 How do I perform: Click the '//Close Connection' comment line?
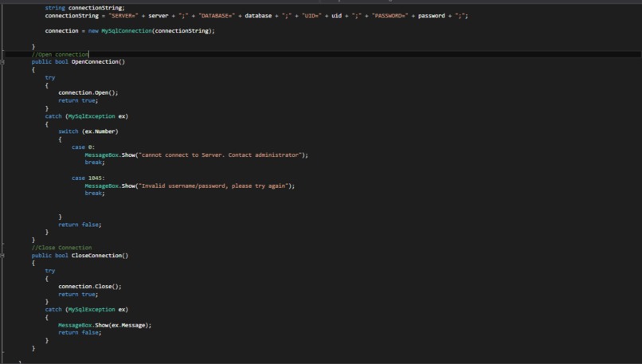[61, 248]
